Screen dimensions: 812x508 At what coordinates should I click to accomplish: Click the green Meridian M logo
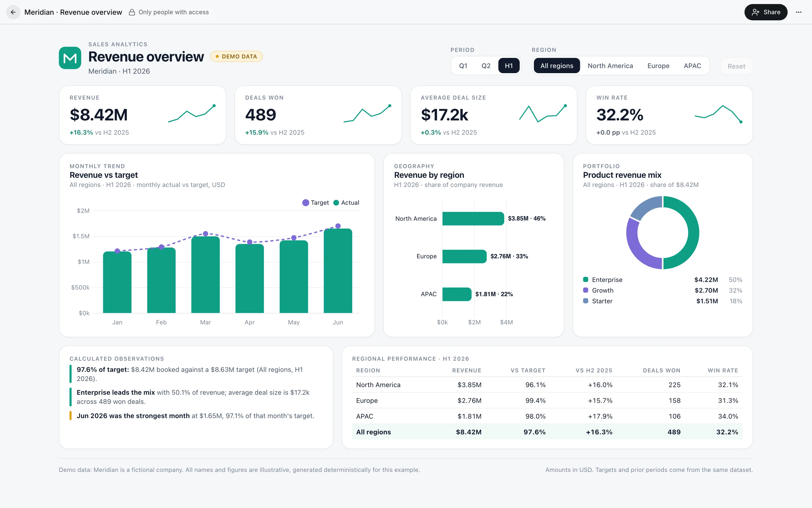(70, 58)
